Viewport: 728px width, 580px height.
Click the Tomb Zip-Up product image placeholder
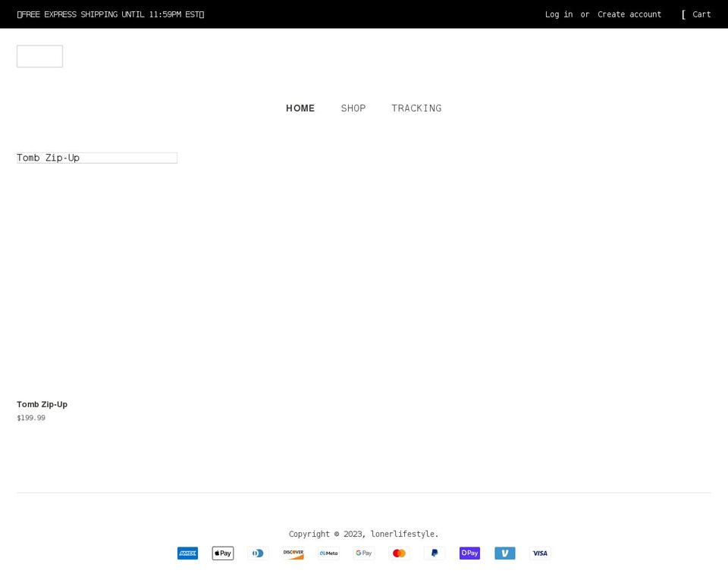(97, 158)
